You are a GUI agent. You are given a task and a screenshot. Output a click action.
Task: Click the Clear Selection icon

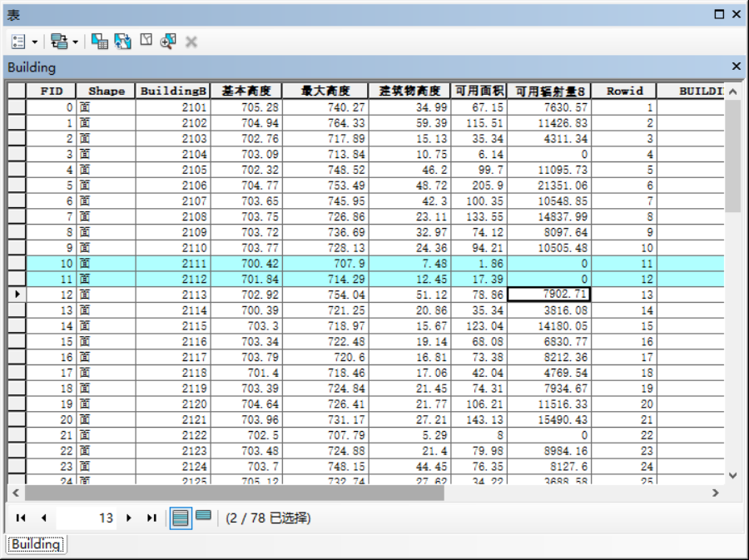pyautogui.click(x=146, y=40)
